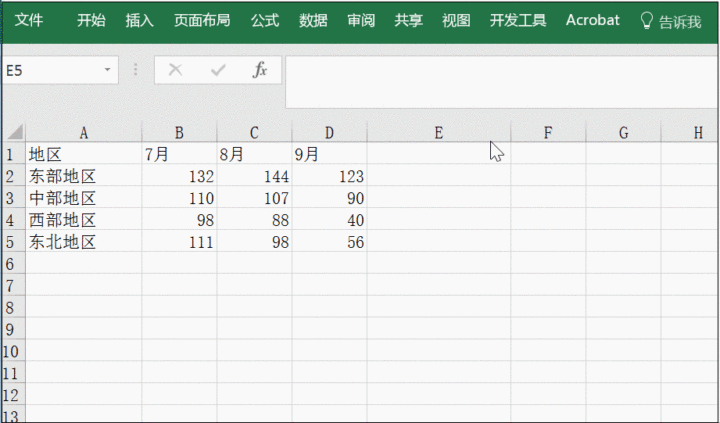Click into the formula bar input
Screen dimensions: 720x423
point(501,82)
